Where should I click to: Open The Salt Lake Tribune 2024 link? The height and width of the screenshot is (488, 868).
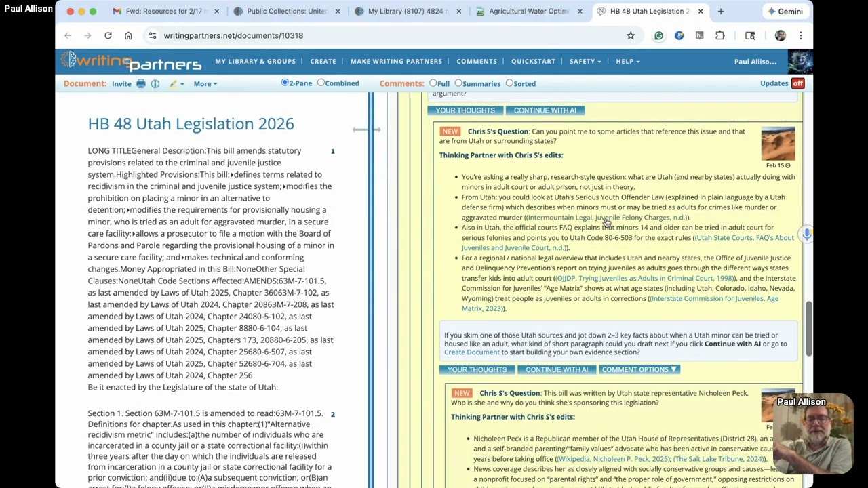(x=719, y=459)
